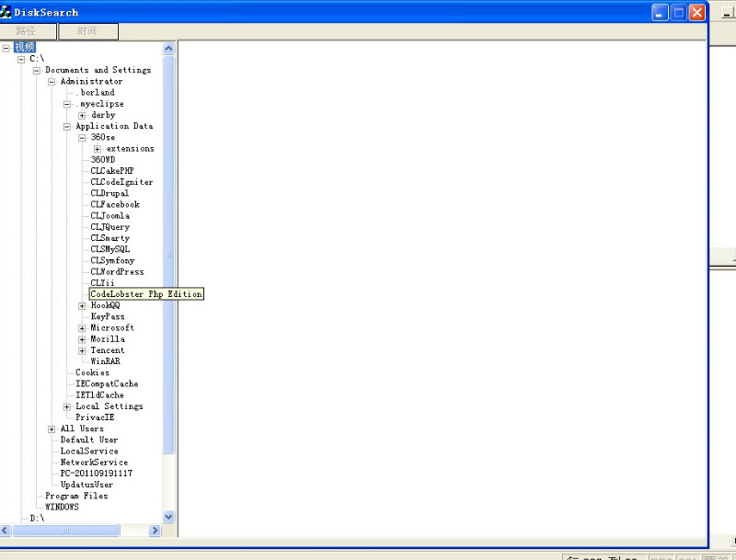Click the DiskSearch title bar icon

click(x=6, y=12)
